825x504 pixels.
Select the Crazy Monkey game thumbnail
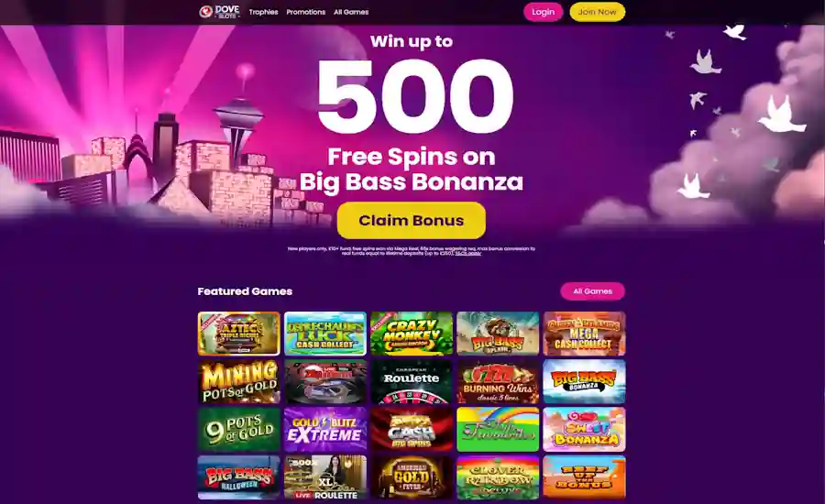(x=412, y=334)
